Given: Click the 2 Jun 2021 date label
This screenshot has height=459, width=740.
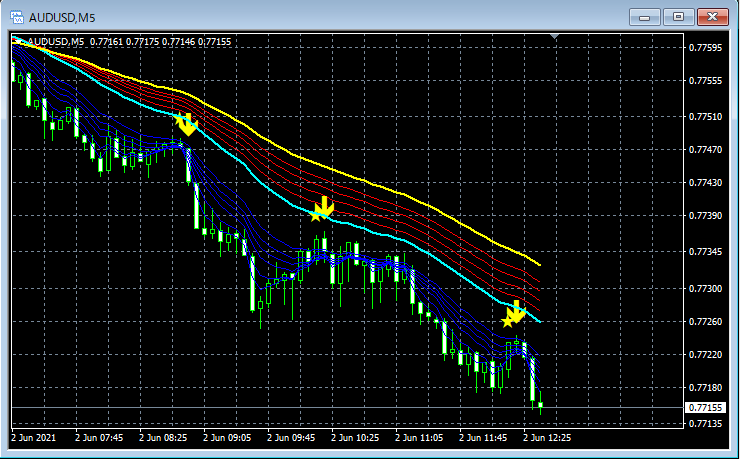Looking at the screenshot, I should (33, 438).
